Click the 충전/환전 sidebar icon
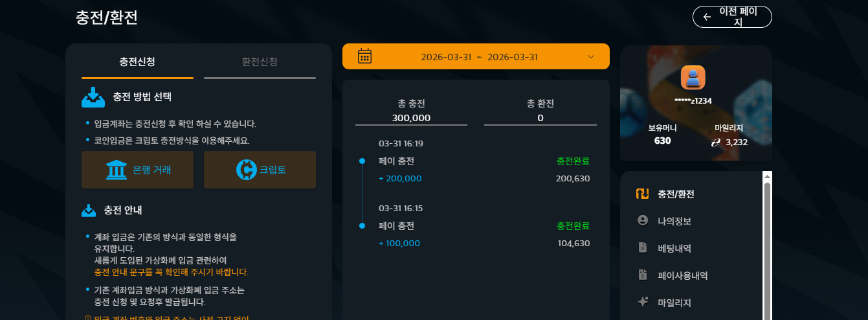The height and width of the screenshot is (320, 868). 642,194
